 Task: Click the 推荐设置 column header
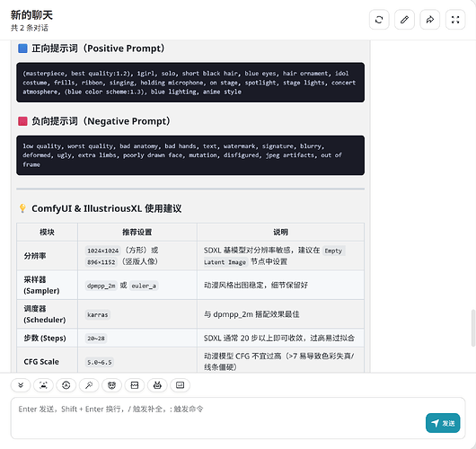pos(137,233)
